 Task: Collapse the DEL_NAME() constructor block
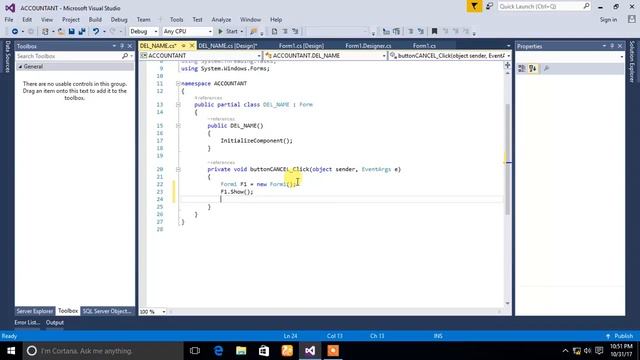(178, 126)
